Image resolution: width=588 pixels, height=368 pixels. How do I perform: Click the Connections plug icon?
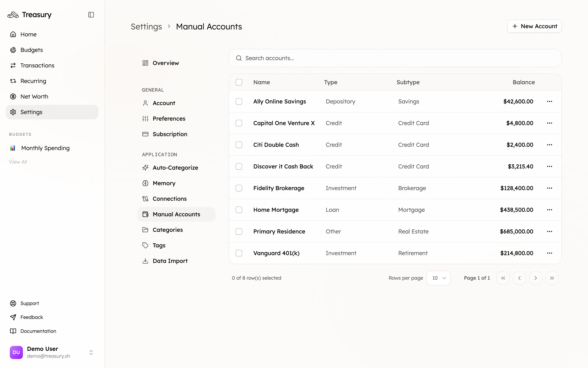point(145,199)
